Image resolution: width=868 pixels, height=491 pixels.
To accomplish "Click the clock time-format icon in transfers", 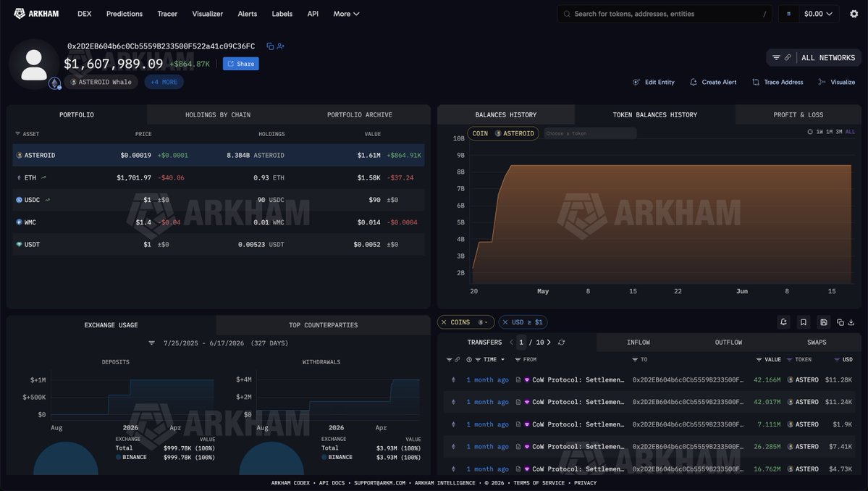I will click(469, 360).
